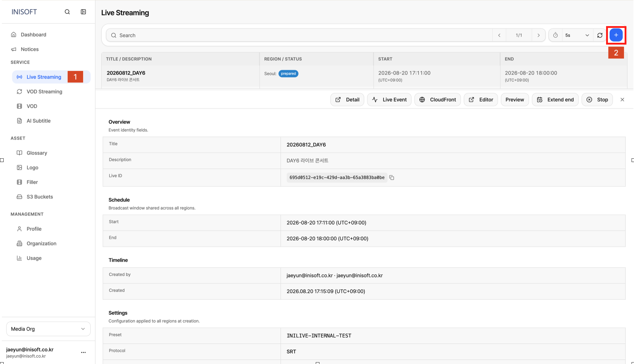Image resolution: width=634 pixels, height=364 pixels.
Task: Click the Live ID value text
Action: click(337, 177)
